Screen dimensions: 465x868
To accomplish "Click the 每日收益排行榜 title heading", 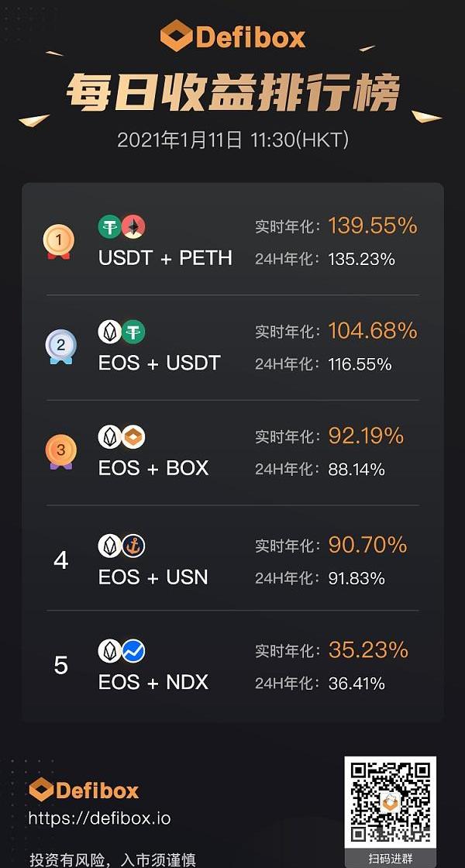I will point(232,94).
